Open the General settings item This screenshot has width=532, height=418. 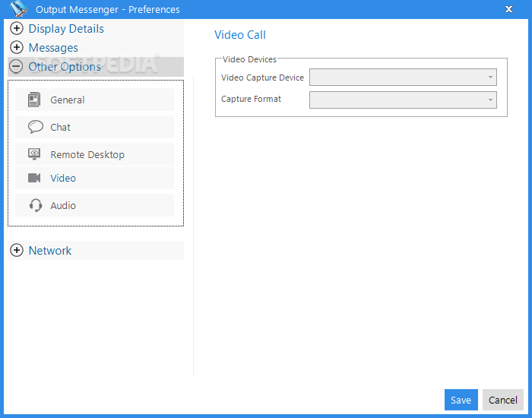[x=95, y=100]
